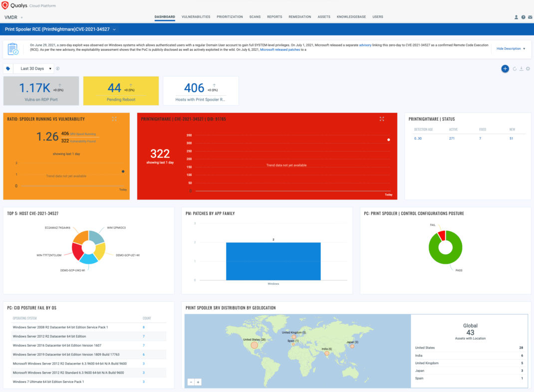Open the Last 30 Days dropdown
The height and width of the screenshot is (392, 534).
(33, 68)
